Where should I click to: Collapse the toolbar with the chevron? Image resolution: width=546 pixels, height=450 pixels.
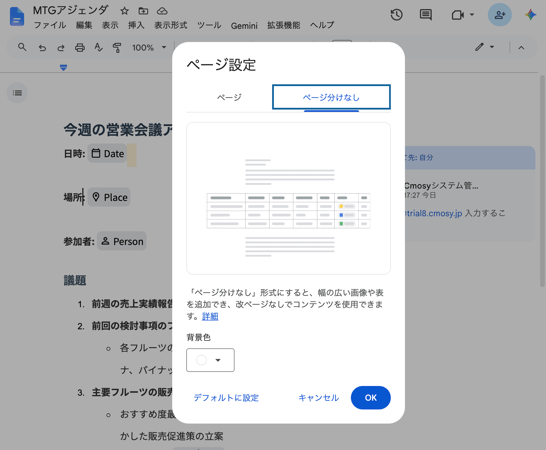521,47
